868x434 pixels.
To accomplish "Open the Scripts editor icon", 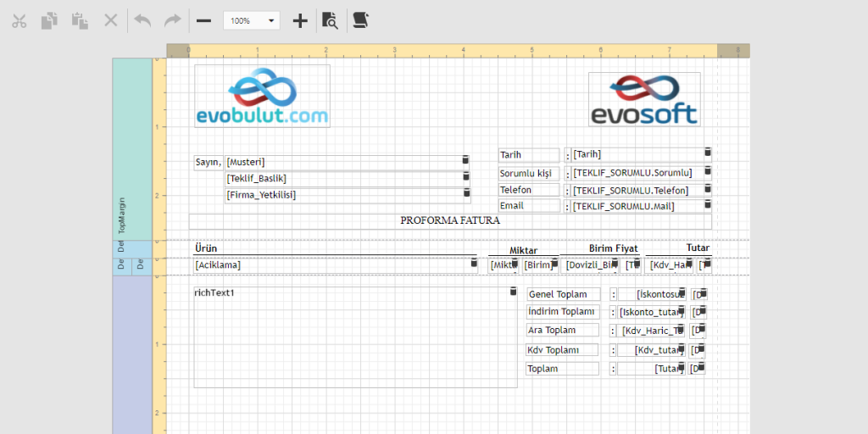I will pyautogui.click(x=361, y=20).
